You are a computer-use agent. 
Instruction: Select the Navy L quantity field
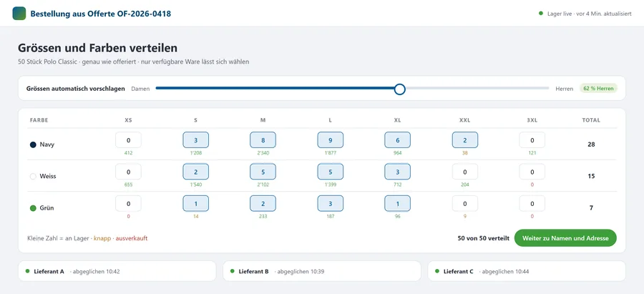[330, 140]
